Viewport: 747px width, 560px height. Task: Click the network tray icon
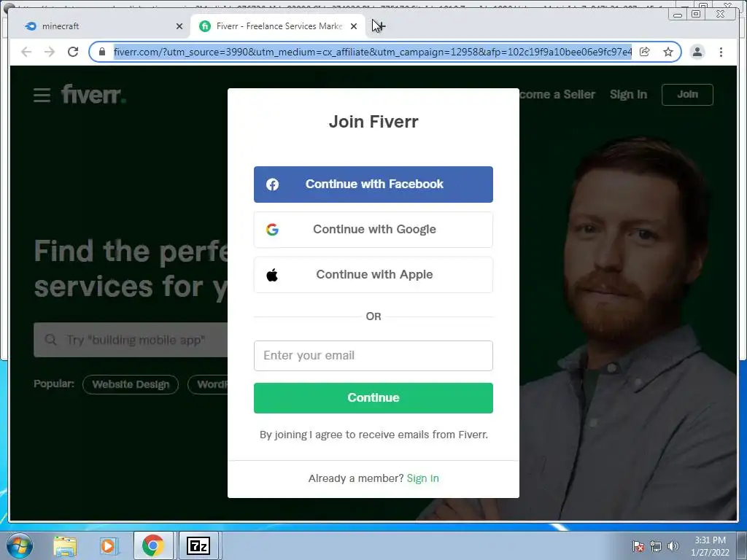click(656, 546)
